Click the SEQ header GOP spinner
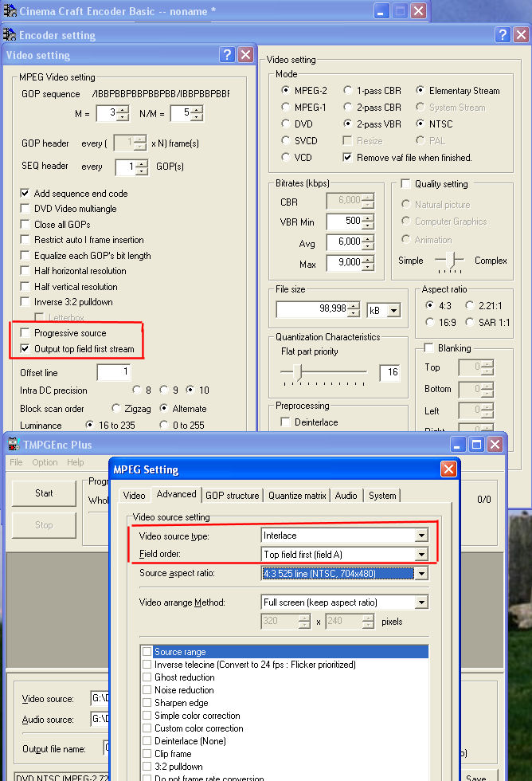The height and width of the screenshot is (781, 532). pyautogui.click(x=143, y=167)
